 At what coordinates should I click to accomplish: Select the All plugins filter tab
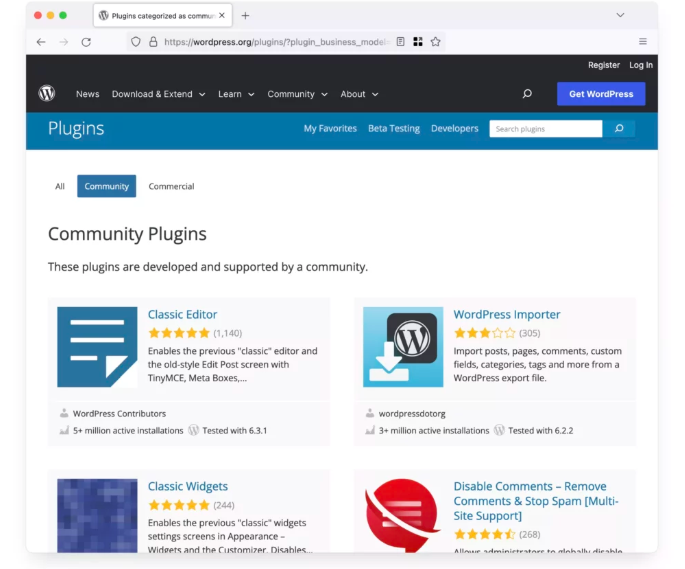tap(60, 186)
